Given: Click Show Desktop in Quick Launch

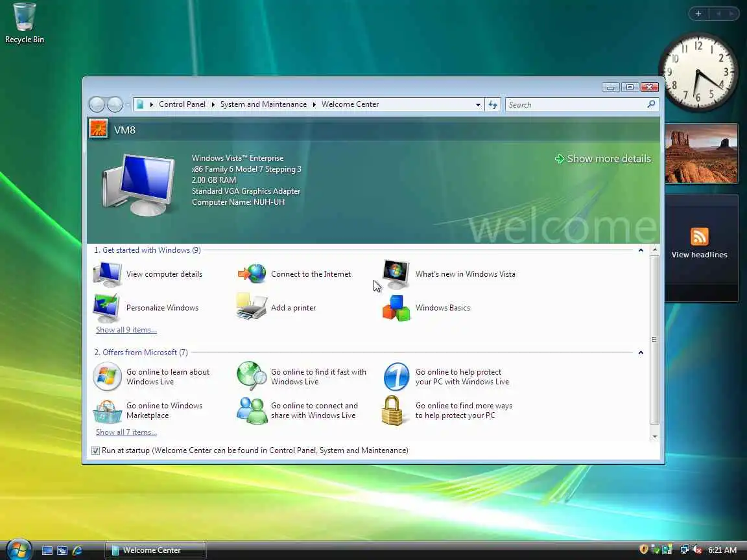Looking at the screenshot, I should [x=47, y=550].
